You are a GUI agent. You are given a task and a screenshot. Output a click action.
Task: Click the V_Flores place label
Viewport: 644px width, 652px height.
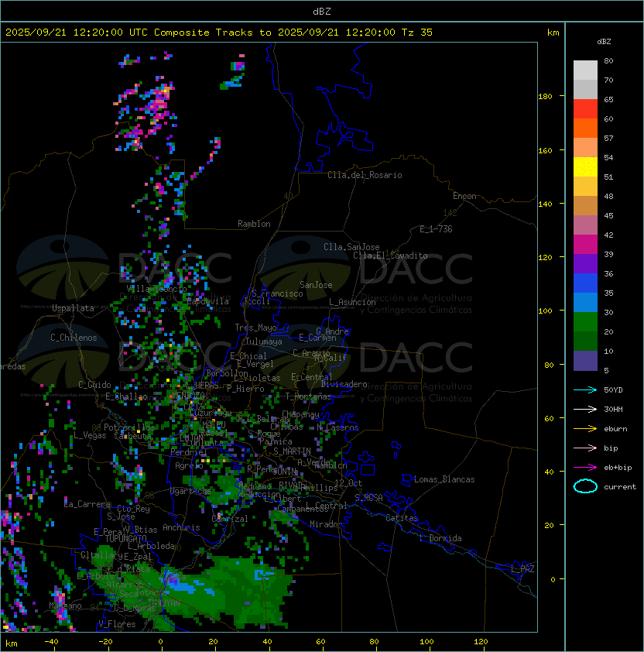(117, 624)
